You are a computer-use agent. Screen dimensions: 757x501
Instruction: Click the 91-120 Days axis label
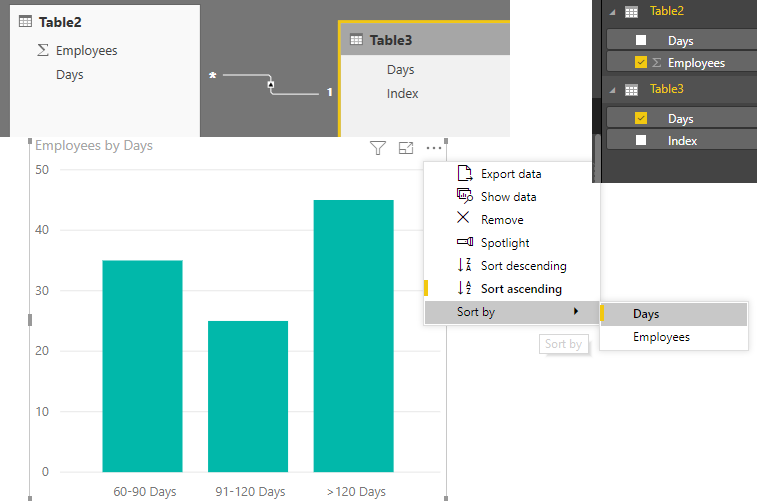[250, 492]
